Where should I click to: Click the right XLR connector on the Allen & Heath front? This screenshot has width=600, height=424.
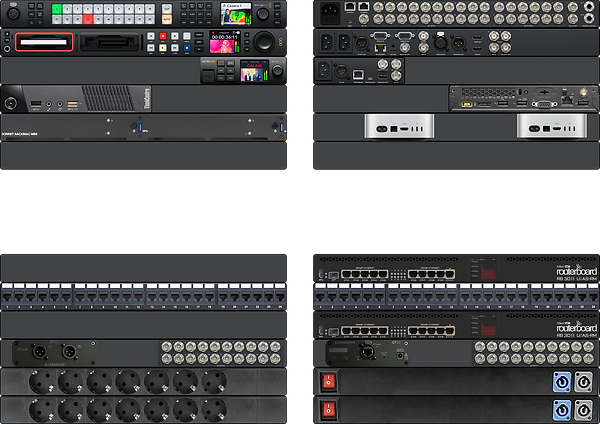point(70,351)
